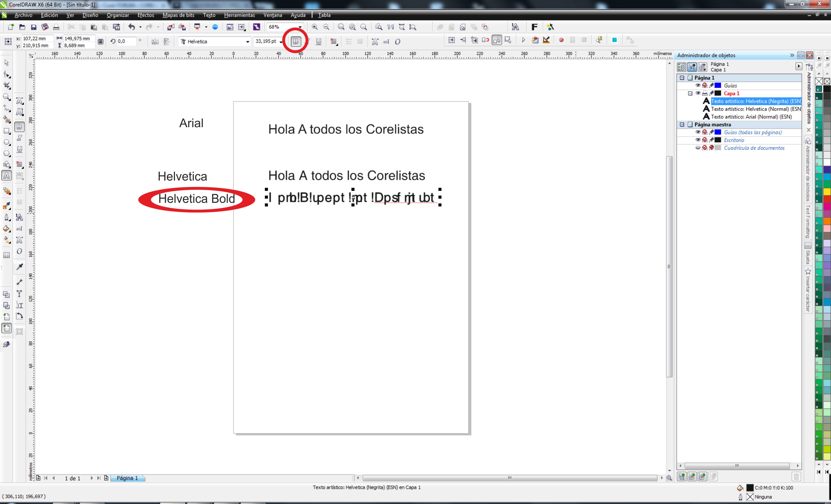Click the New document icon

tap(11, 27)
